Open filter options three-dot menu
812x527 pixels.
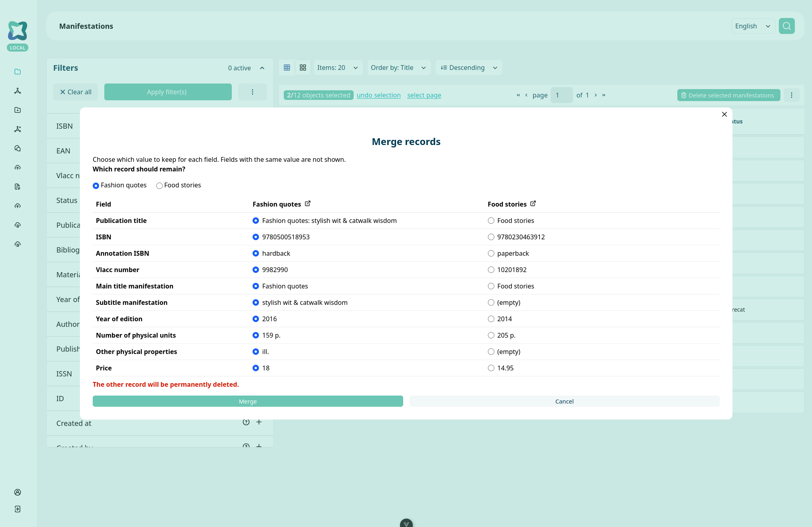click(x=253, y=92)
